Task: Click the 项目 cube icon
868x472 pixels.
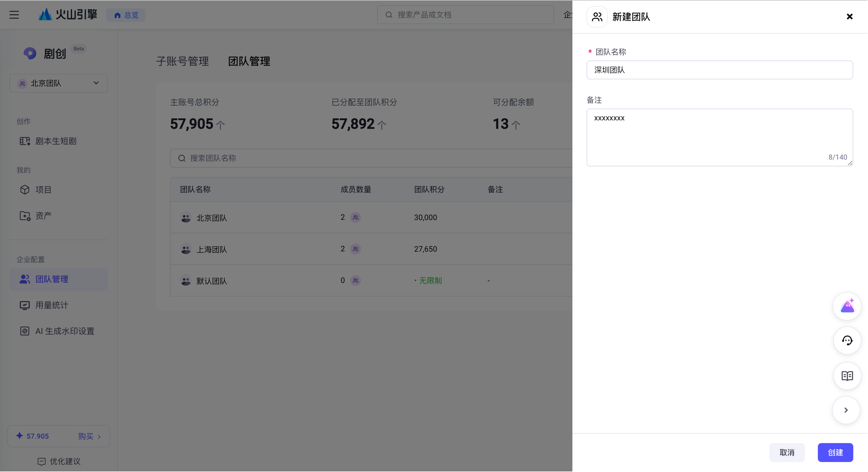Action: [x=25, y=190]
